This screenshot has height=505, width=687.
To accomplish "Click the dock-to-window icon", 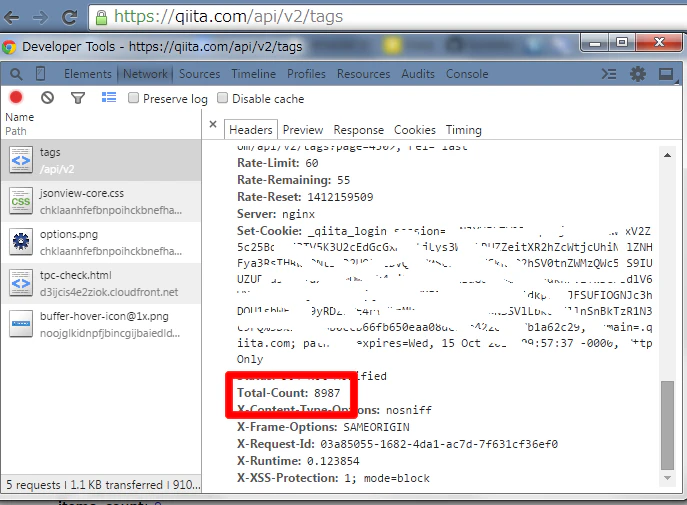I will [666, 74].
